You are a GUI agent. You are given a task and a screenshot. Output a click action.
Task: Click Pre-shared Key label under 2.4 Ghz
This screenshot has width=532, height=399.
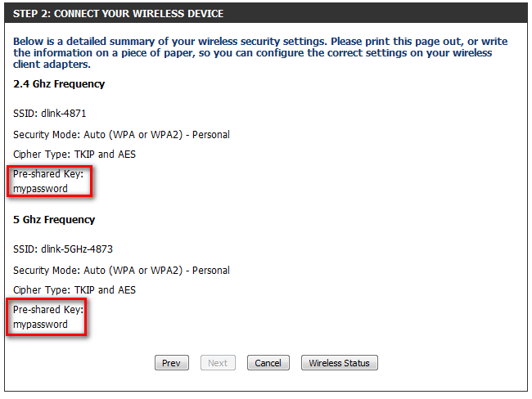point(48,174)
